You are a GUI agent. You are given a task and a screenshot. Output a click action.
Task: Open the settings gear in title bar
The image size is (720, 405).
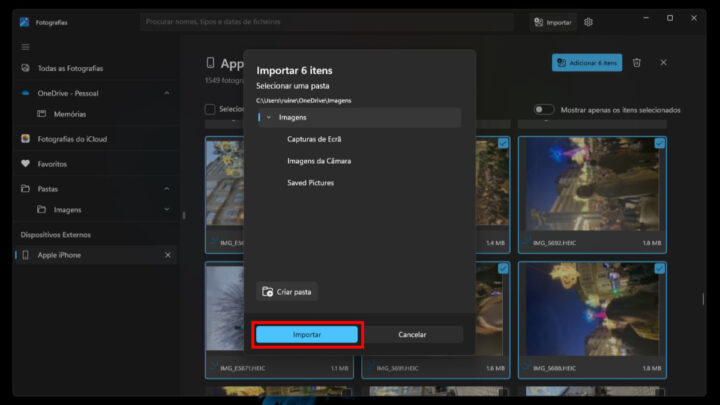click(x=588, y=22)
